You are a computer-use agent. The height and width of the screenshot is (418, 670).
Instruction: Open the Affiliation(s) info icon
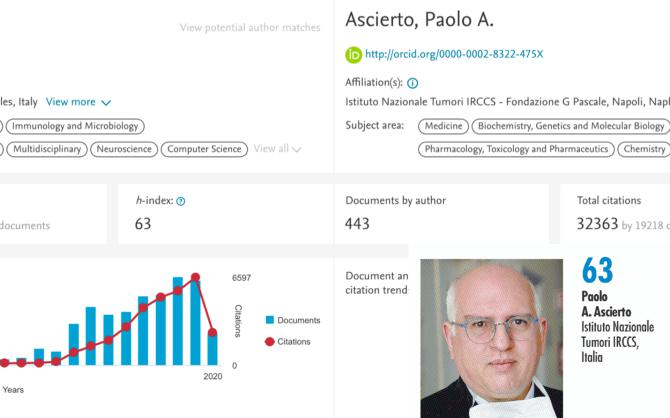412,83
